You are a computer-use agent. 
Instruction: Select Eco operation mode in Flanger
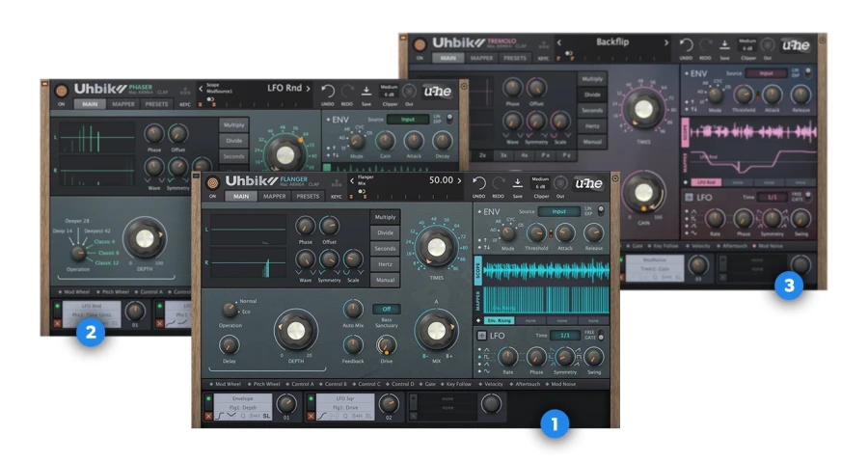click(246, 312)
